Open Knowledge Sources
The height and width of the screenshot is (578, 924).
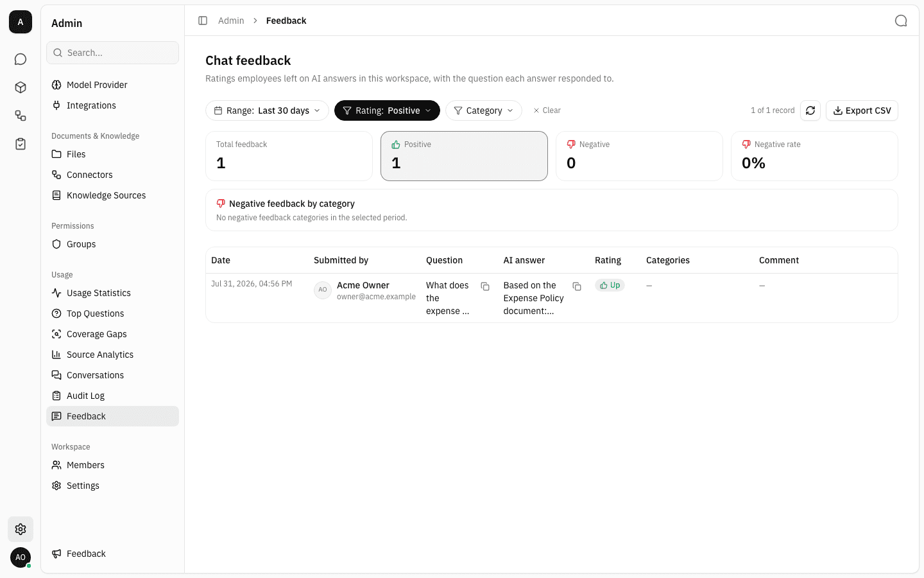click(x=112, y=195)
